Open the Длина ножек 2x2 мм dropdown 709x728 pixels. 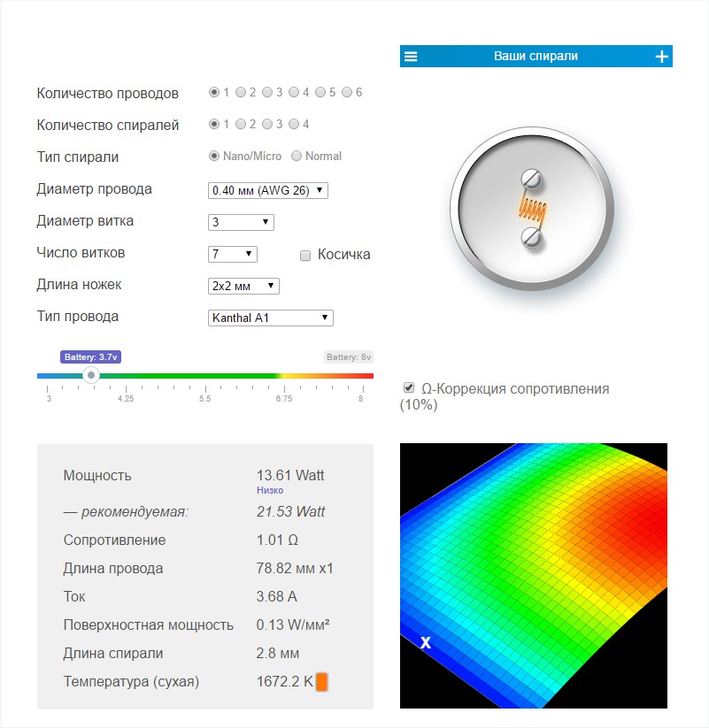pos(243,286)
